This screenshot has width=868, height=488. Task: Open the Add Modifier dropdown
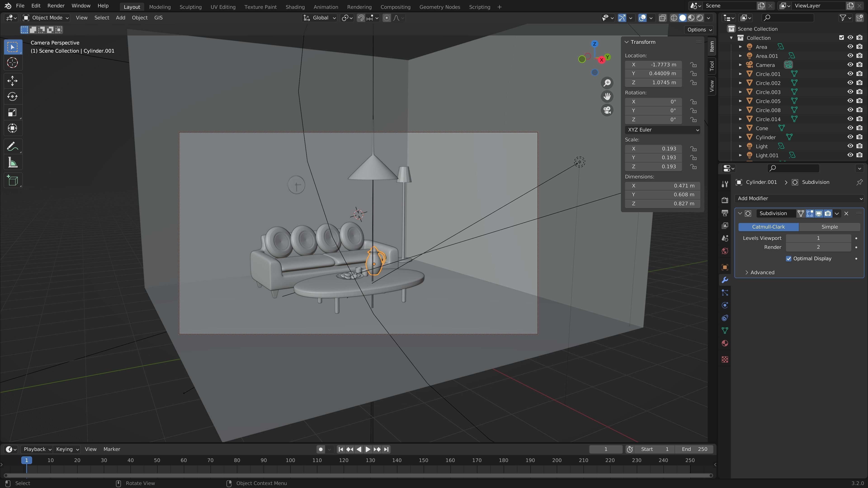coord(799,198)
